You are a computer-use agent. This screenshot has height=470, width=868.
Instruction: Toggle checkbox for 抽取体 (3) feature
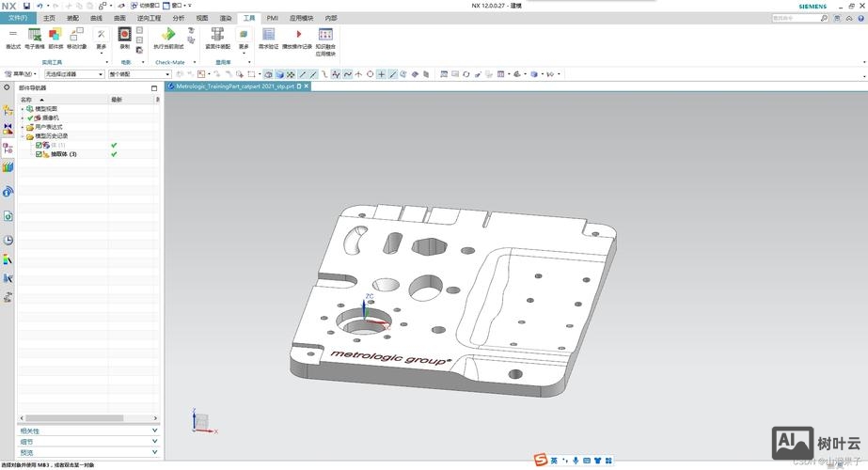click(39, 154)
